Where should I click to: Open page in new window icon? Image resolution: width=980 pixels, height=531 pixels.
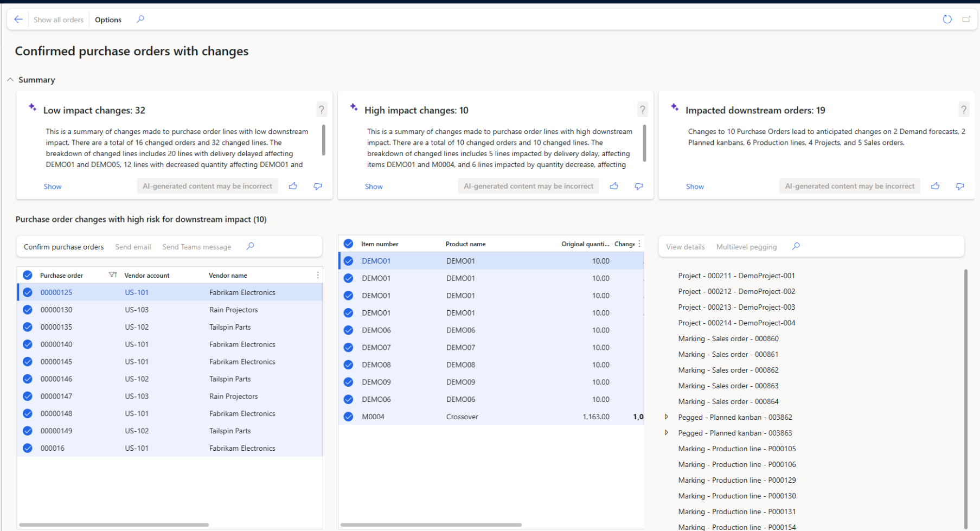pos(966,20)
